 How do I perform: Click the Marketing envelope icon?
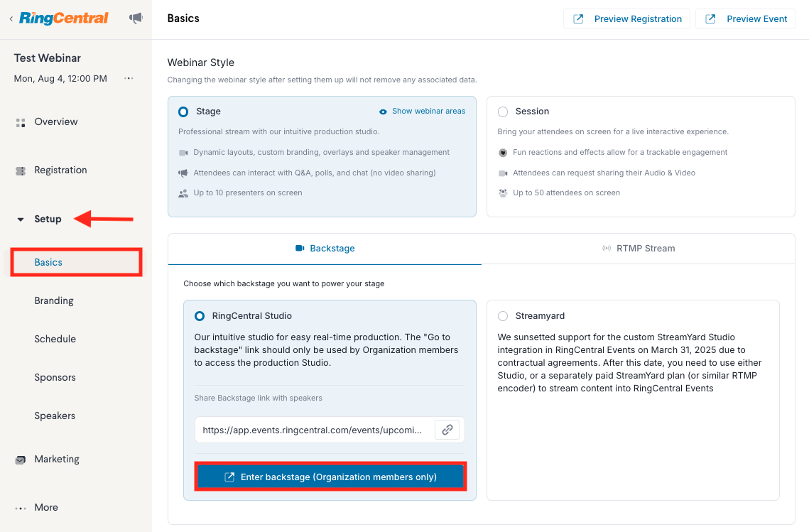[x=21, y=460]
